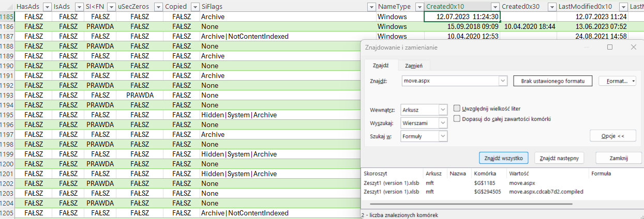Click the 'Opcje <<' button
The width and height of the screenshot is (644, 219).
pyautogui.click(x=612, y=135)
